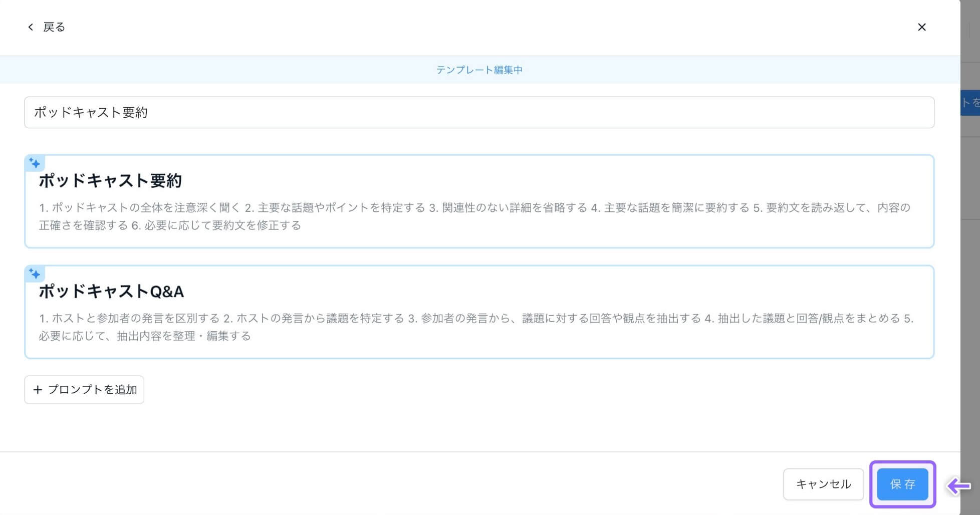
Task: Click the back chevron arrow icon
Action: pos(31,27)
